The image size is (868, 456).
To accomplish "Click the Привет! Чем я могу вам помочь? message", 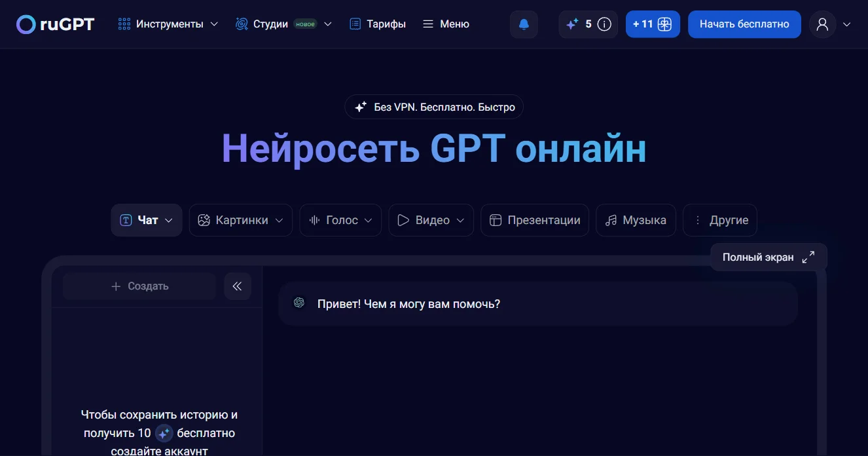I will [x=408, y=304].
